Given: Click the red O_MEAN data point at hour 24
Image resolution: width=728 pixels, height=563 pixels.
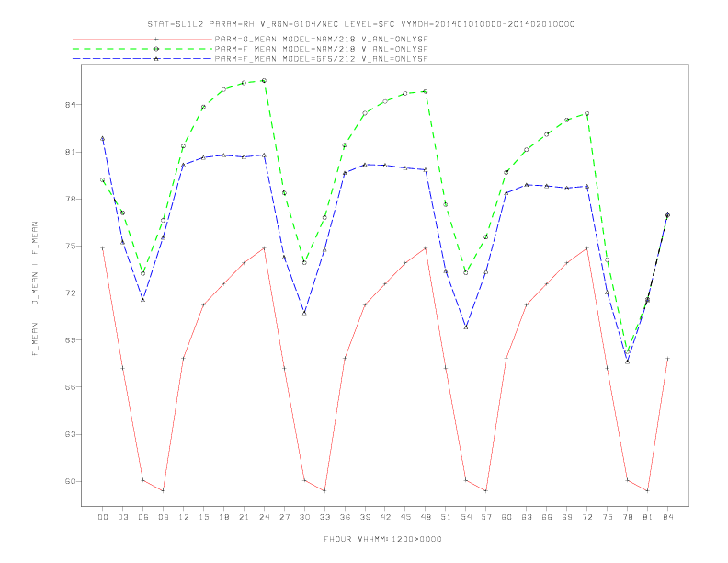Looking at the screenshot, I should (x=264, y=248).
